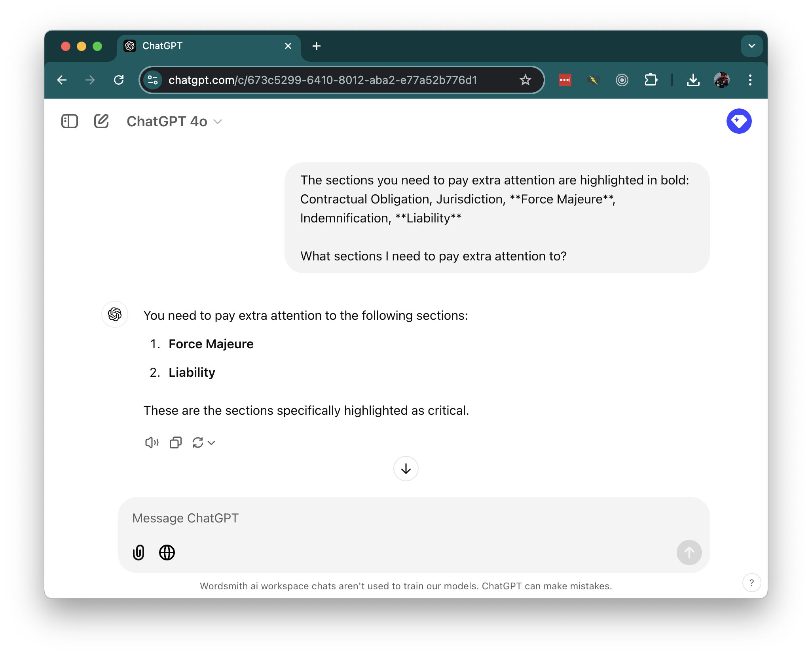Bookmark this page with star toggle
The image size is (812, 657).
pyautogui.click(x=525, y=80)
